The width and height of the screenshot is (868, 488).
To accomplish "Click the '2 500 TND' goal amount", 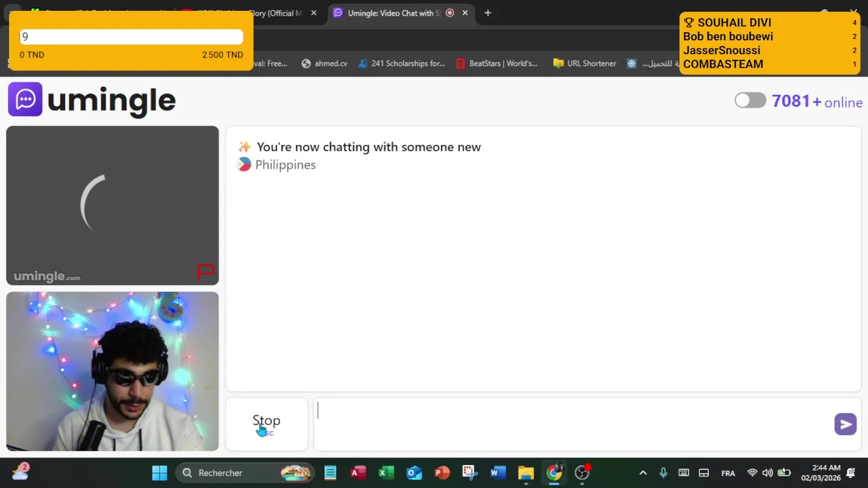I will tap(222, 55).
